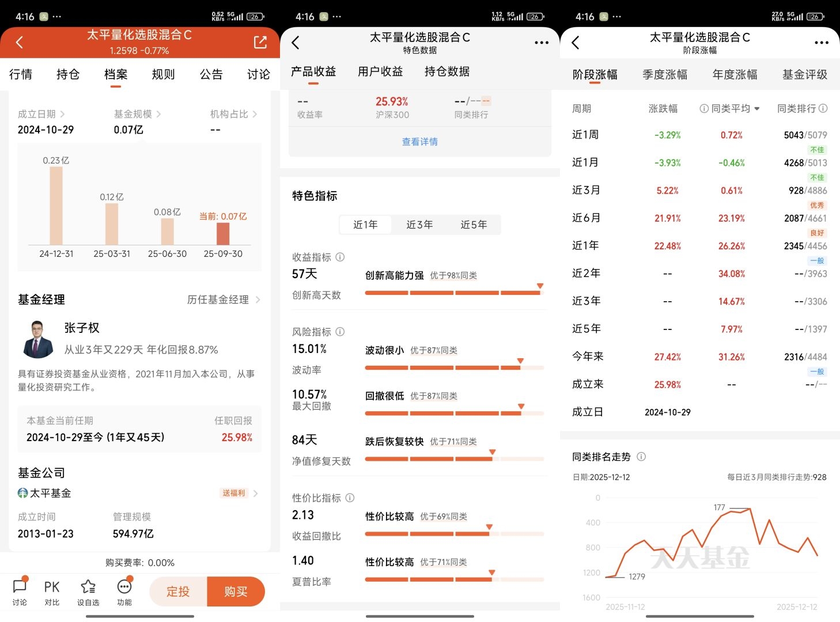Screen dimensions: 840x622
Task: Tap info icon beside 同类排名走势
Action: [641, 457]
